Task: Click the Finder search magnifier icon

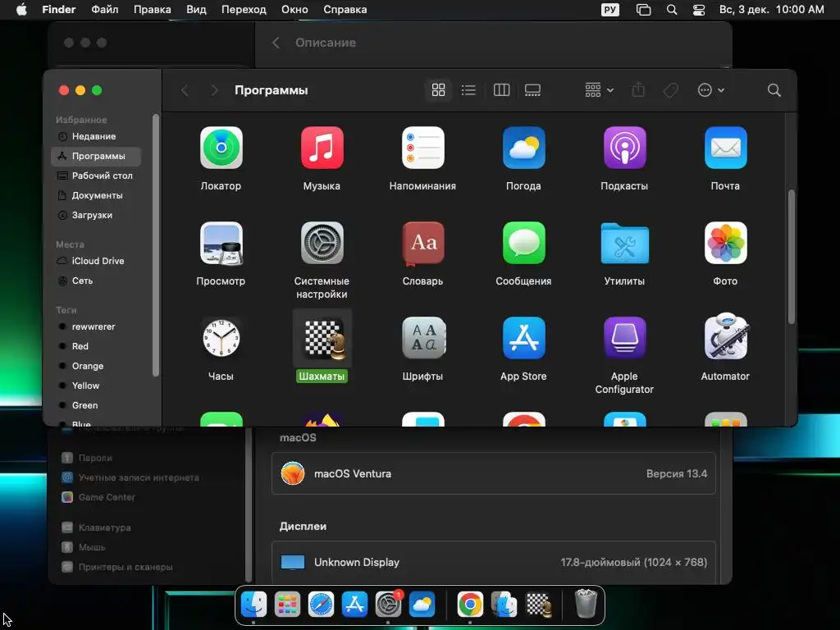Action: click(x=774, y=90)
